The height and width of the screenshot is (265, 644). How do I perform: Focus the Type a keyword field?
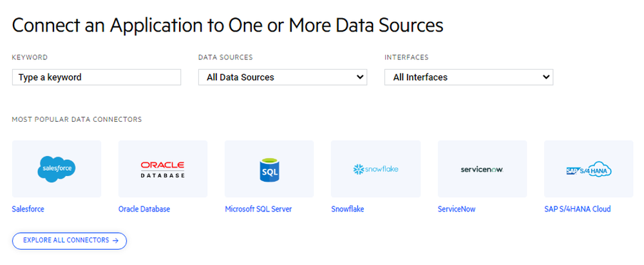[97, 77]
